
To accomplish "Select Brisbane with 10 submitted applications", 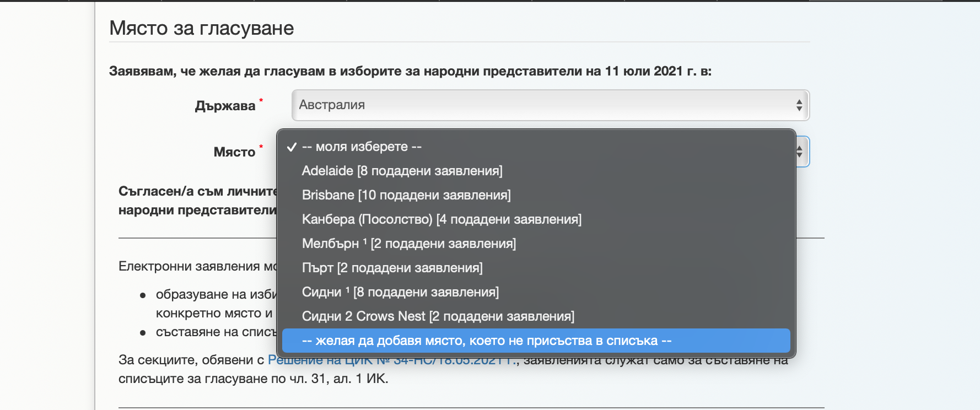I will click(x=406, y=195).
